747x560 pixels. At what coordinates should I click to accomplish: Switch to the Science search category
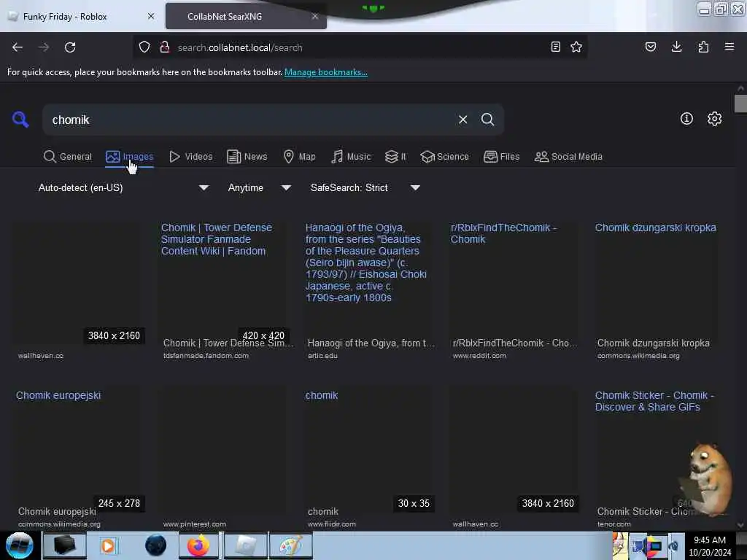(444, 157)
